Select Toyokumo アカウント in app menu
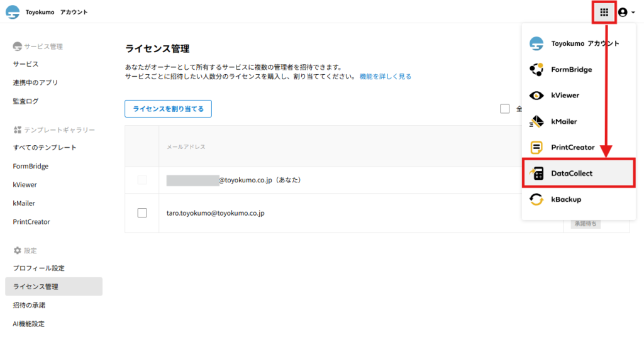 [585, 43]
